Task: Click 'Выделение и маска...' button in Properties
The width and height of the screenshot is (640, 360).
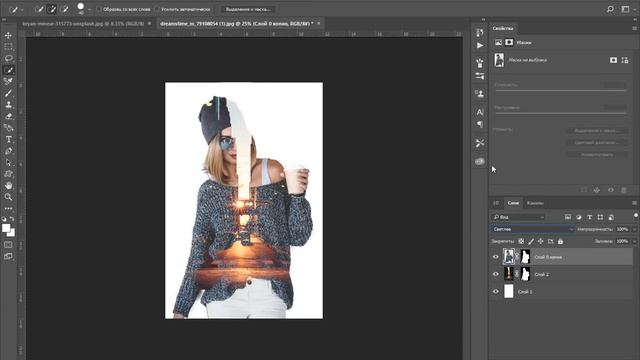Action: (x=596, y=131)
